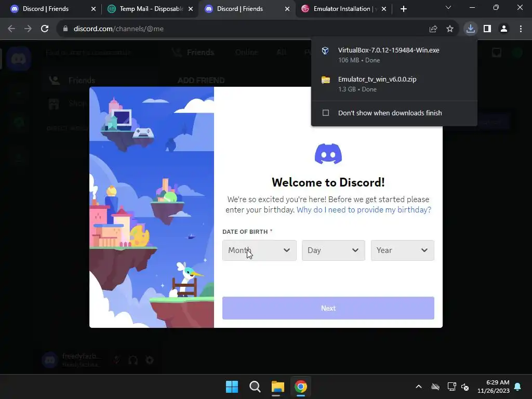This screenshot has height=399, width=532.
Task: Close the Temp Mail tab
Action: (x=191, y=9)
